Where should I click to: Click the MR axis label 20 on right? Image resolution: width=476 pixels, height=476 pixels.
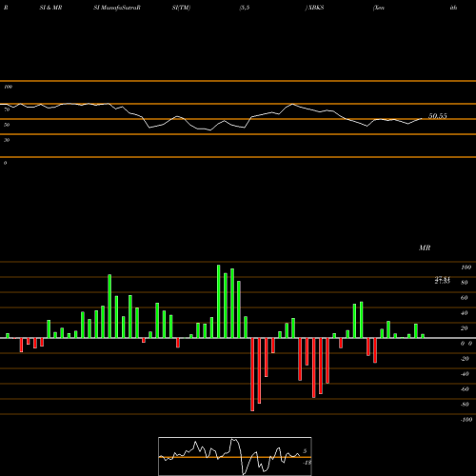465,328
